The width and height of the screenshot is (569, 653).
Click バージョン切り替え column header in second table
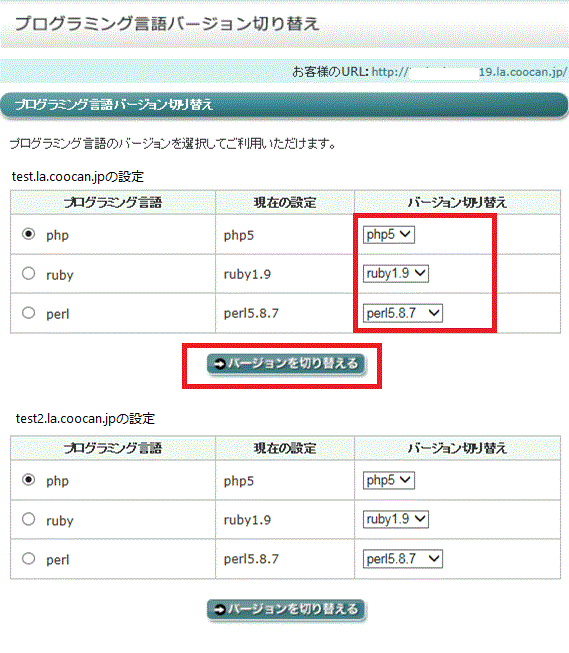pyautogui.click(x=457, y=449)
